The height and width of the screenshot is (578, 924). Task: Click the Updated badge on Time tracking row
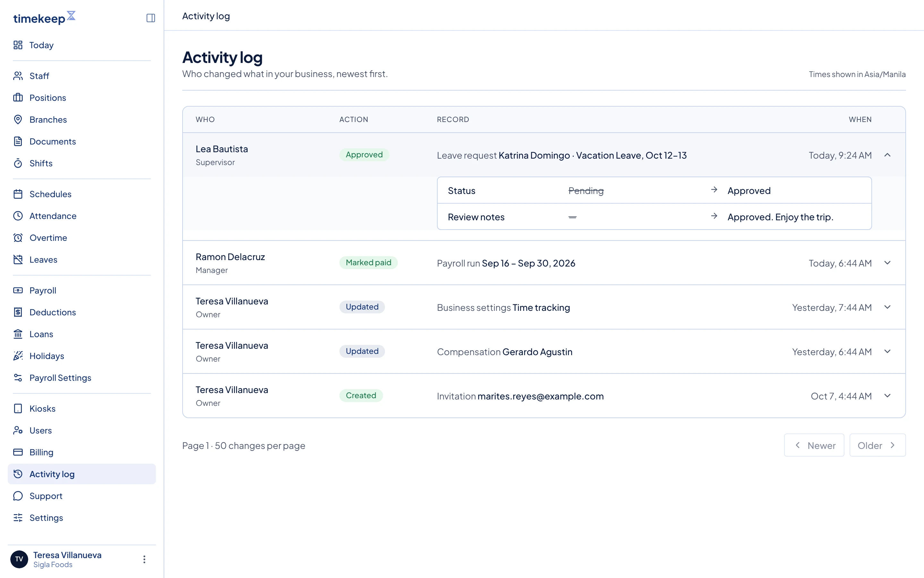pos(362,307)
